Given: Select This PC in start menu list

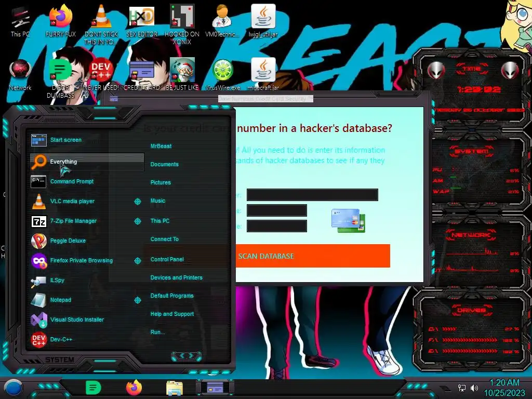Looking at the screenshot, I should point(160,221).
